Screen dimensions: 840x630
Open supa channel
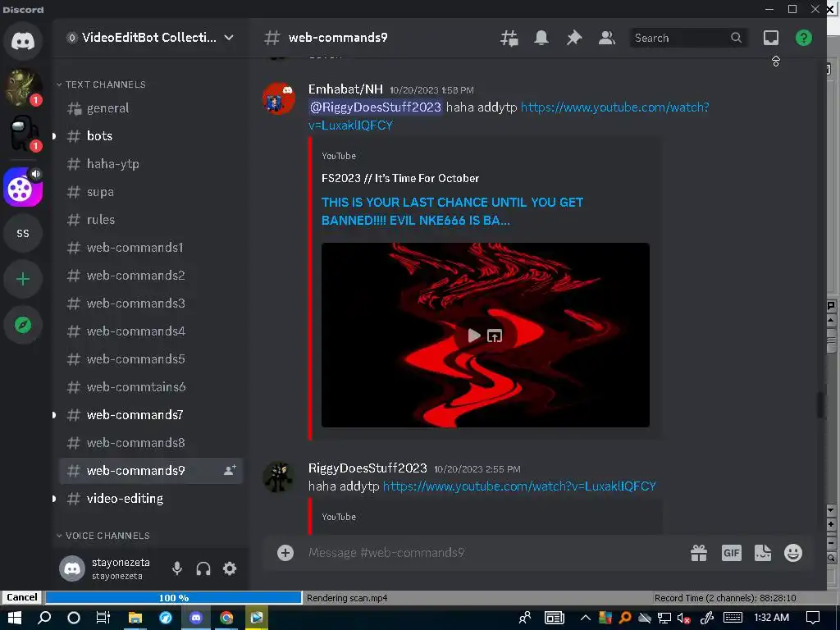tap(151, 192)
